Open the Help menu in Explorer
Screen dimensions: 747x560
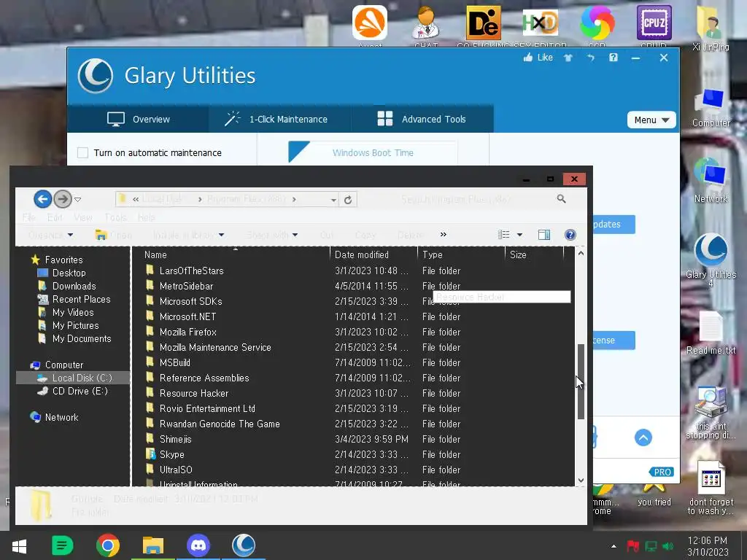click(146, 217)
